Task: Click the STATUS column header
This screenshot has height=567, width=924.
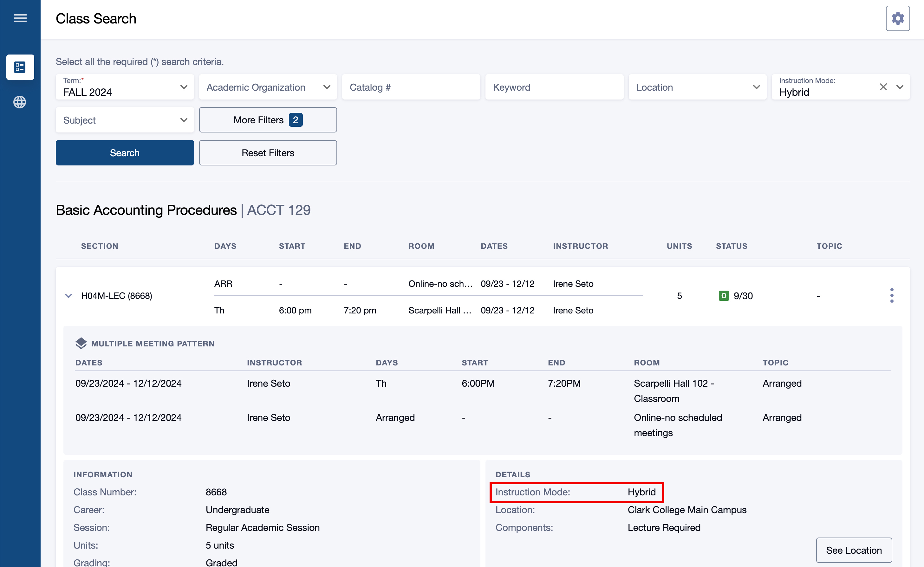Action: coord(732,246)
